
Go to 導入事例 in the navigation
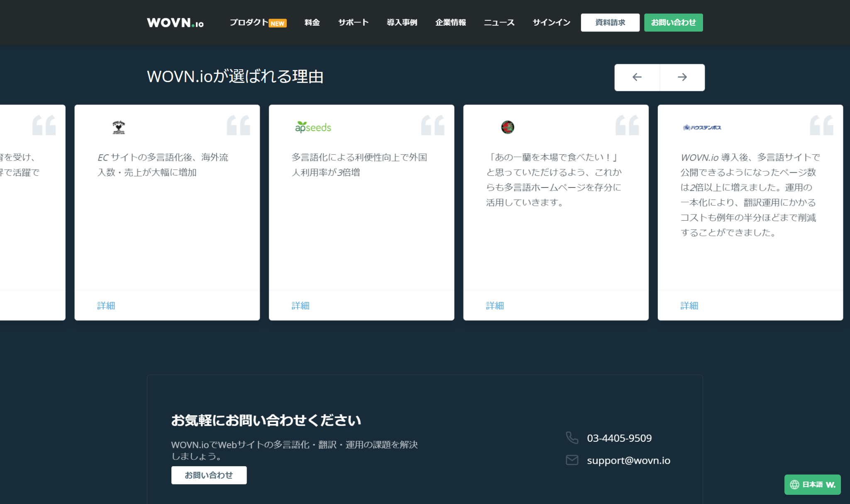[402, 22]
